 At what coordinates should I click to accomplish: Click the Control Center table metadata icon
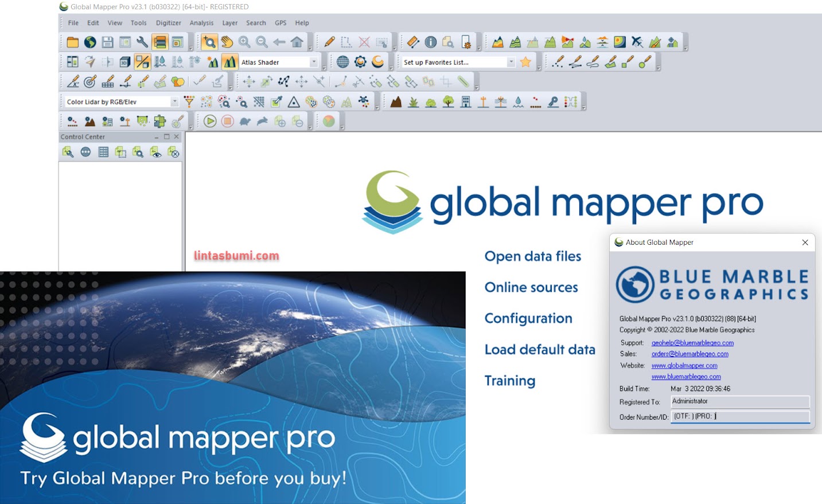click(x=103, y=152)
